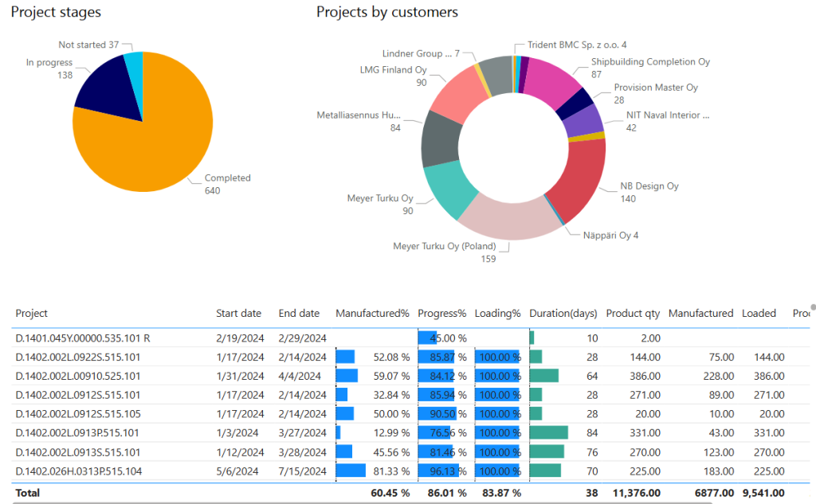Sort by Duration(days) column header
816x504 pixels.
[x=563, y=313]
